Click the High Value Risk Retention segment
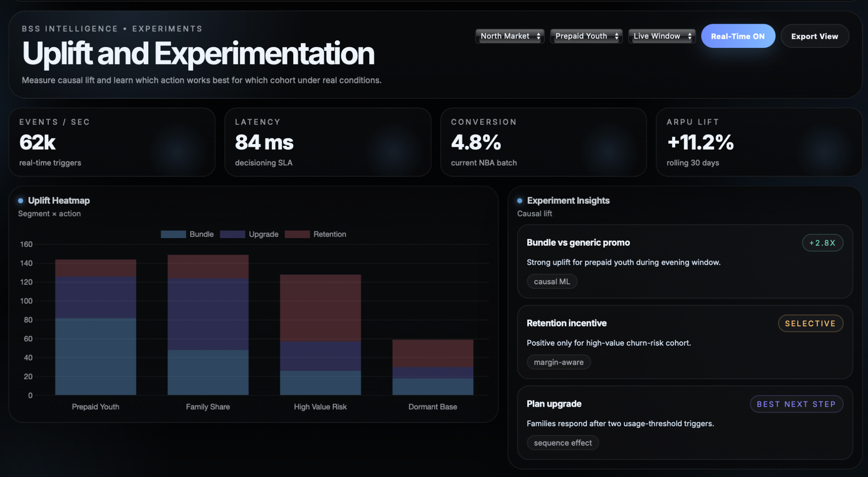 coord(320,308)
